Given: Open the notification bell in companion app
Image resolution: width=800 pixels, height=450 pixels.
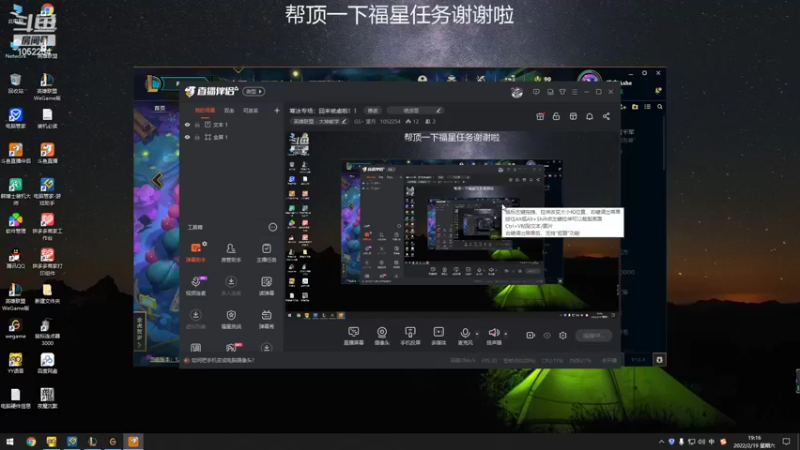Looking at the screenshot, I should 589,116.
